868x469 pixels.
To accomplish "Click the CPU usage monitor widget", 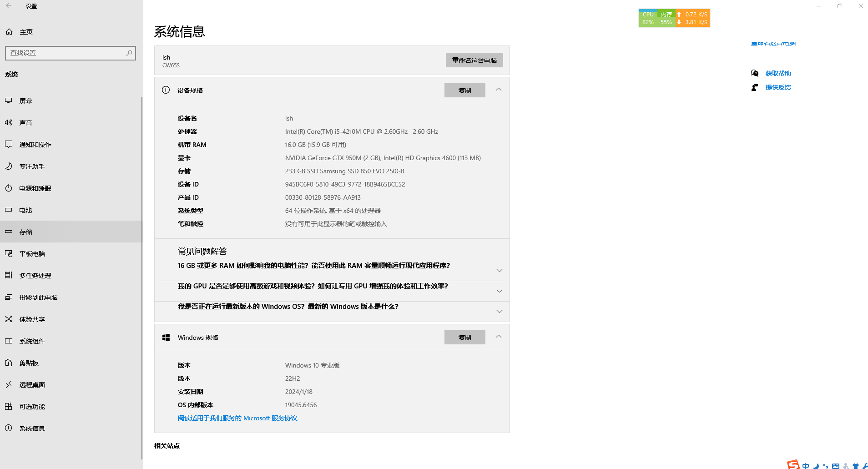I will point(648,18).
